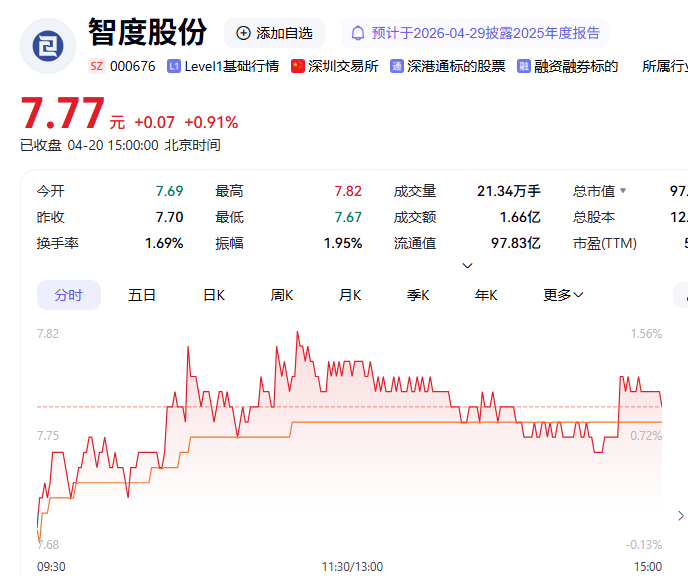
Task: Click the 11:30/13:00 time axis label
Action: click(352, 566)
